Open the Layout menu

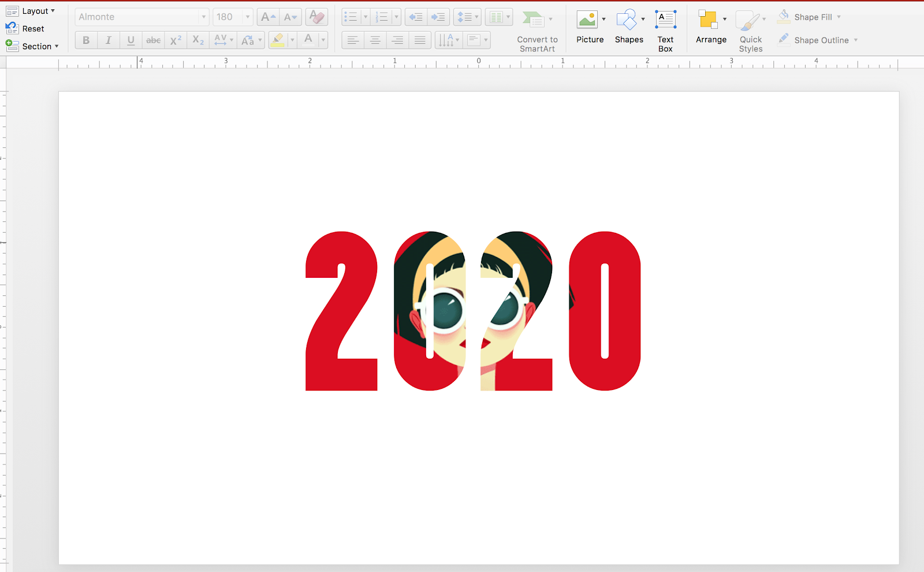point(33,10)
